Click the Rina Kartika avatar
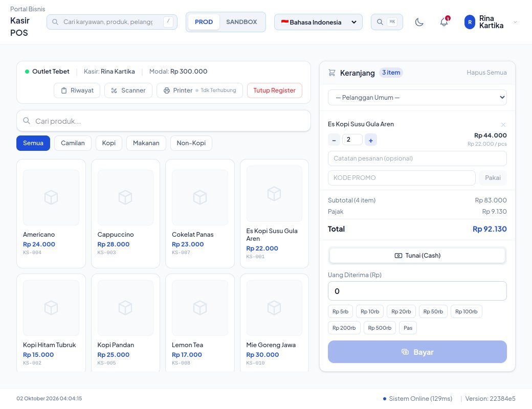This screenshot has height=409, width=532. tap(470, 22)
